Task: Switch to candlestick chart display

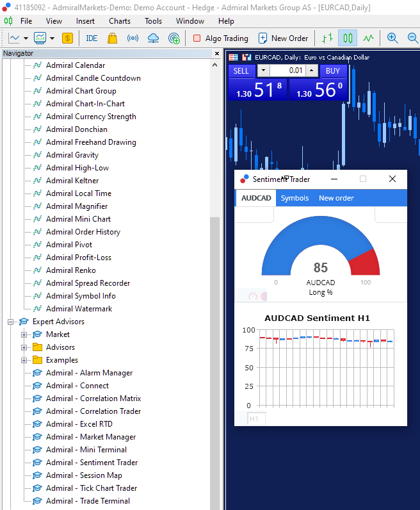Action: (x=348, y=38)
